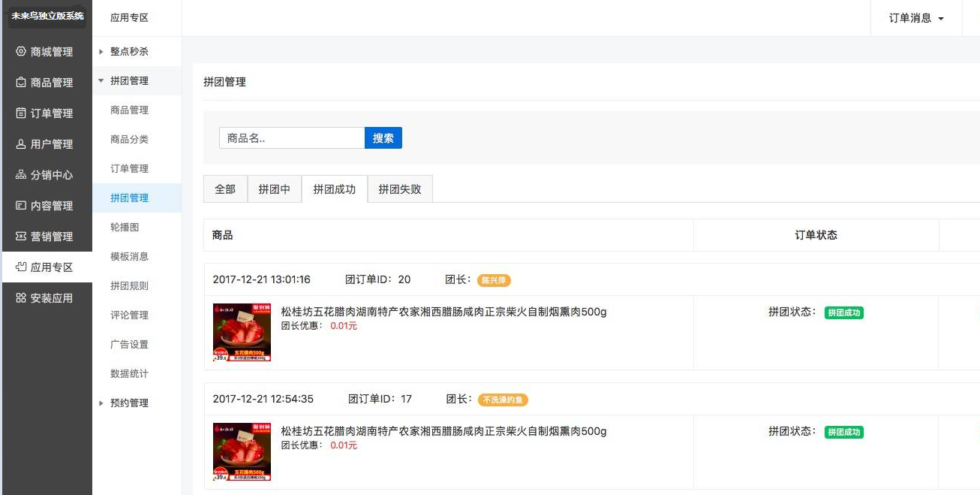Click the 分销中心 hierarchy icon
Viewport: 980px width, 495px height.
[21, 175]
